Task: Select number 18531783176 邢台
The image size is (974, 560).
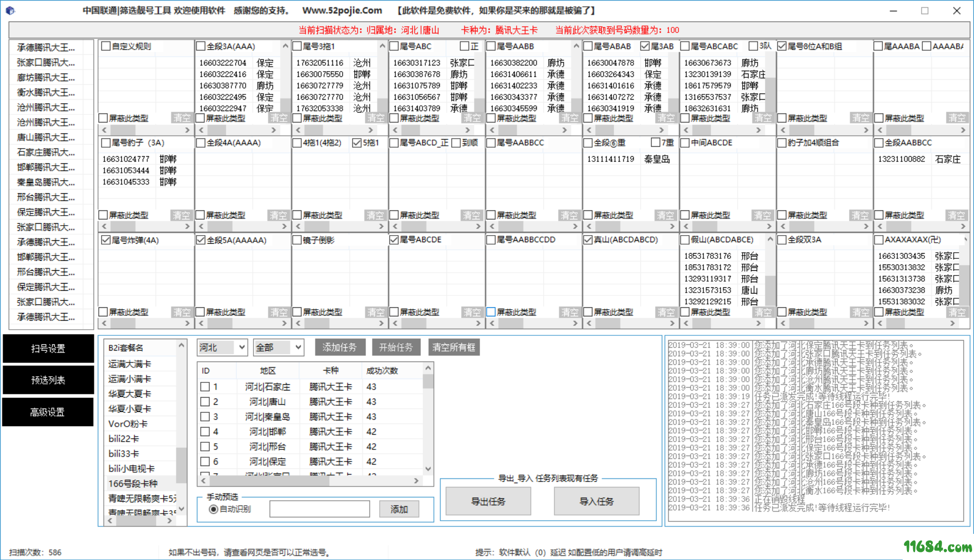Action: pos(721,256)
